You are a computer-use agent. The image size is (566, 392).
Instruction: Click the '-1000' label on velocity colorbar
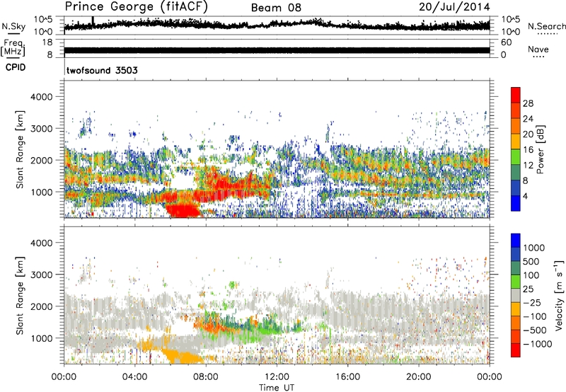tap(537, 344)
